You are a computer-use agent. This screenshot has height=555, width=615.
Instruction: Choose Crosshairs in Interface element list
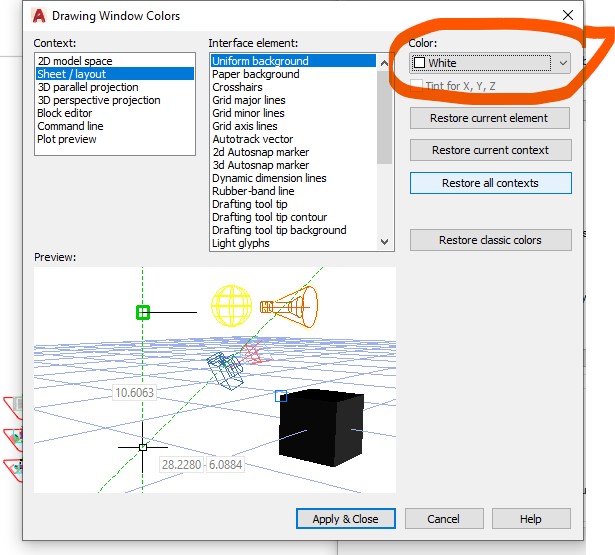237,87
